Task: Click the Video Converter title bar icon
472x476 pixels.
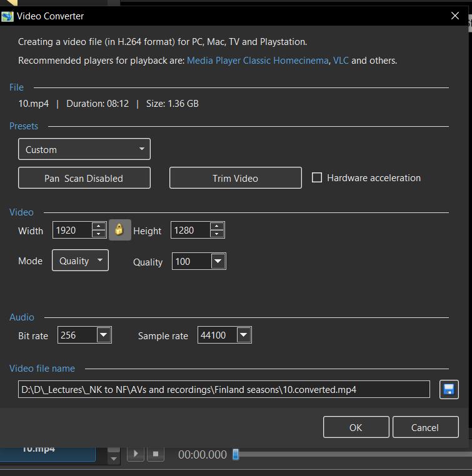Action: click(x=8, y=16)
